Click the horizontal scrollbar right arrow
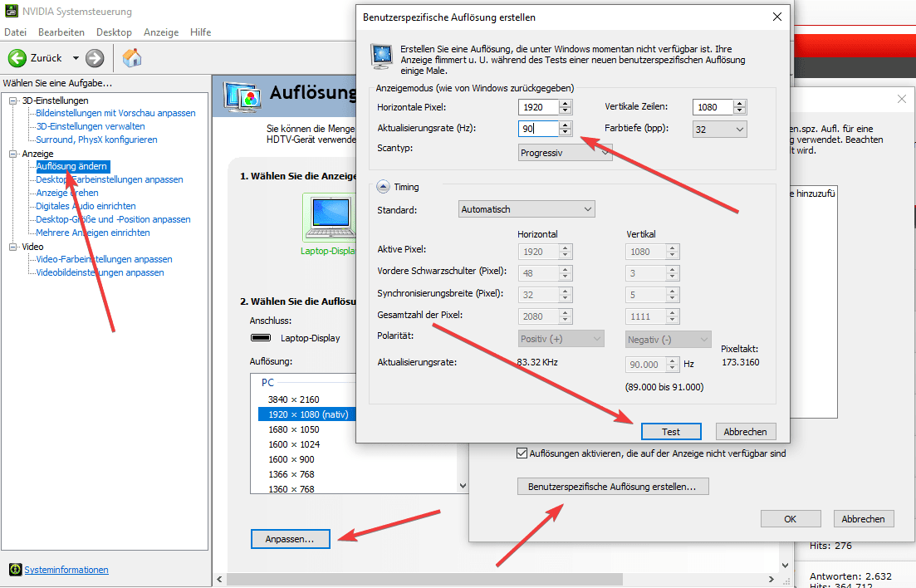 click(x=771, y=579)
